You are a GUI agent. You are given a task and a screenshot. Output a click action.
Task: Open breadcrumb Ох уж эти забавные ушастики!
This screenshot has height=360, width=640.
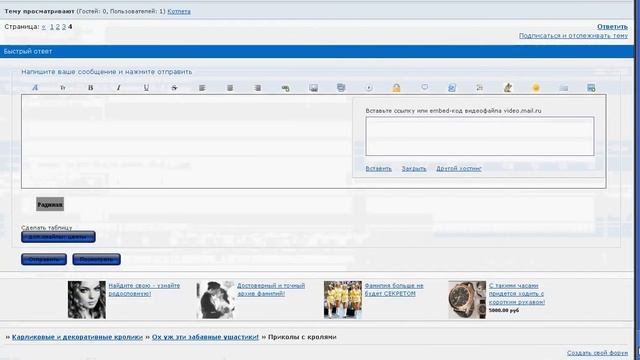pyautogui.click(x=205, y=337)
